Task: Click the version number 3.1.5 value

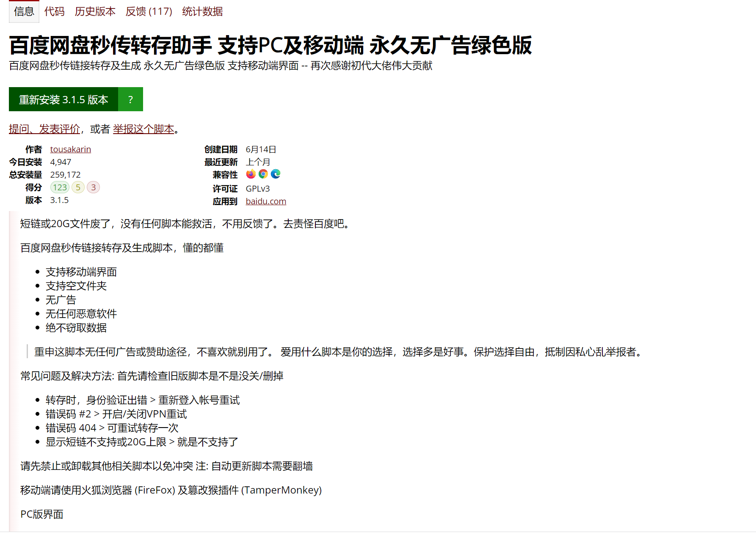Action: coord(59,200)
